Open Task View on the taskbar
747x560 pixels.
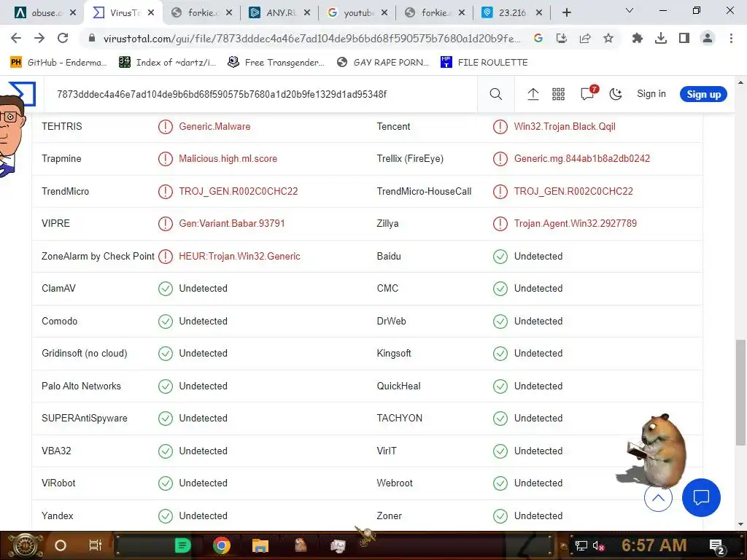[96, 545]
